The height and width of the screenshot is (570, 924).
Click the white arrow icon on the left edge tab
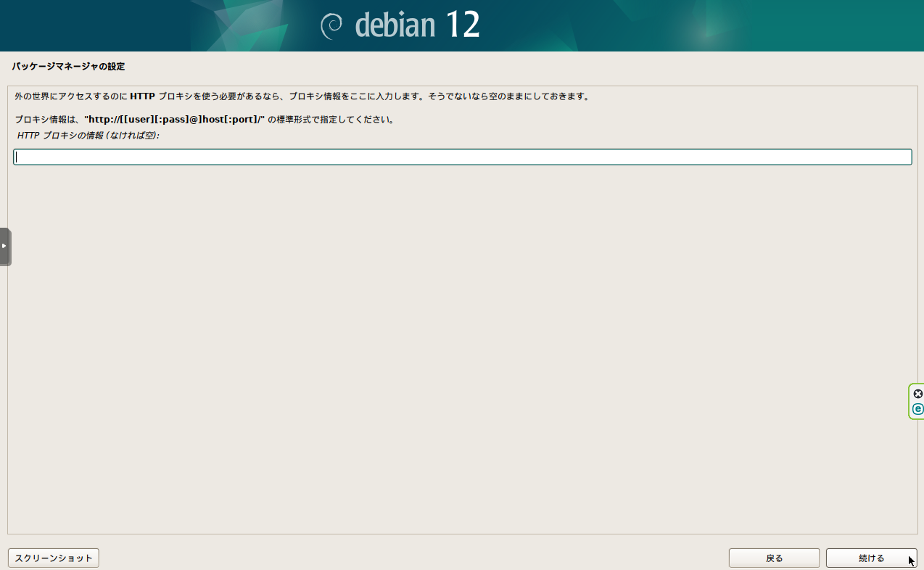(4, 246)
